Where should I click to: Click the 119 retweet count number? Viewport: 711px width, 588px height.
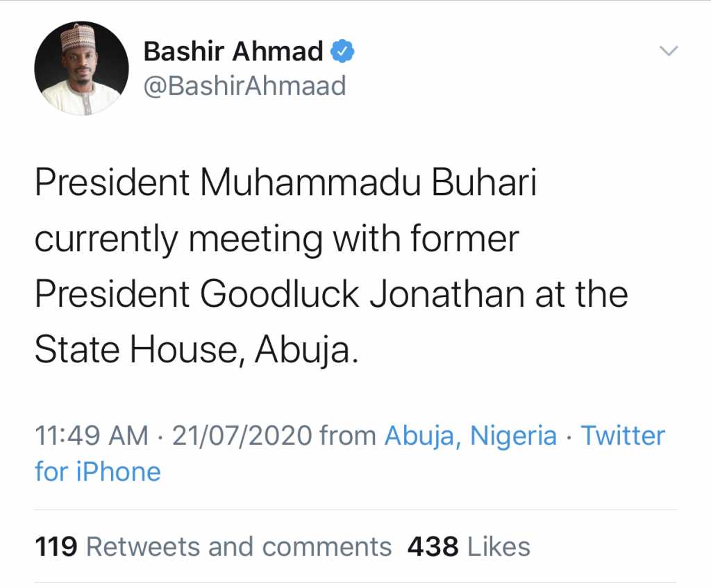56,547
